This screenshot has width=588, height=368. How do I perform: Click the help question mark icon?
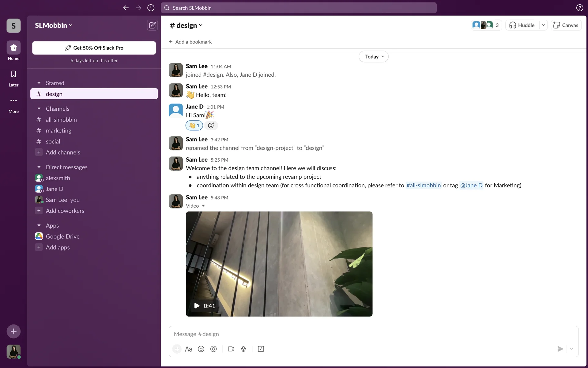[579, 8]
